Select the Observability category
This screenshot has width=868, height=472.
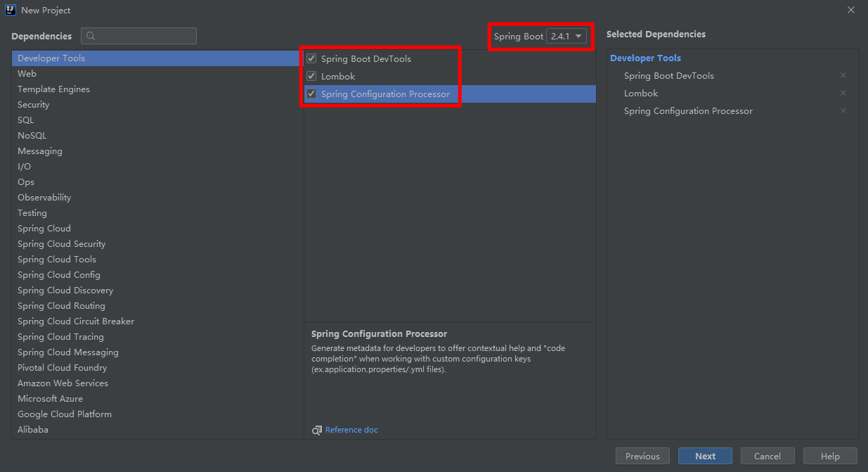(156, 198)
